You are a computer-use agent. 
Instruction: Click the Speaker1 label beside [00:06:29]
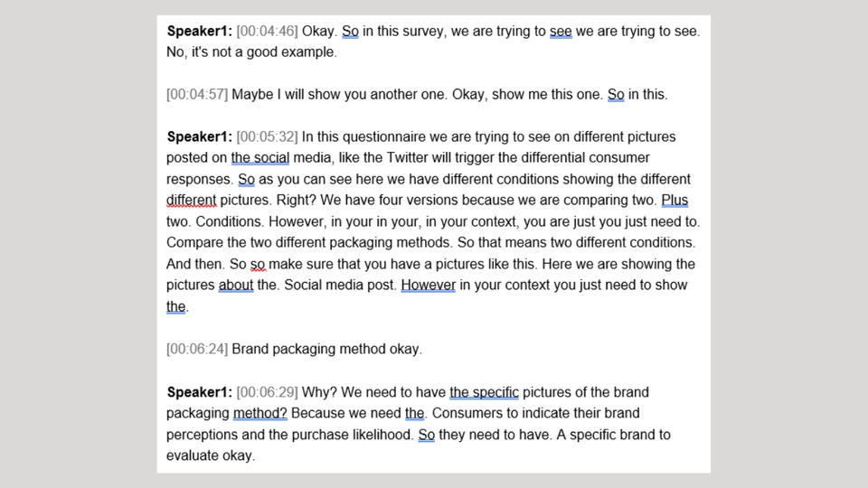click(x=199, y=392)
